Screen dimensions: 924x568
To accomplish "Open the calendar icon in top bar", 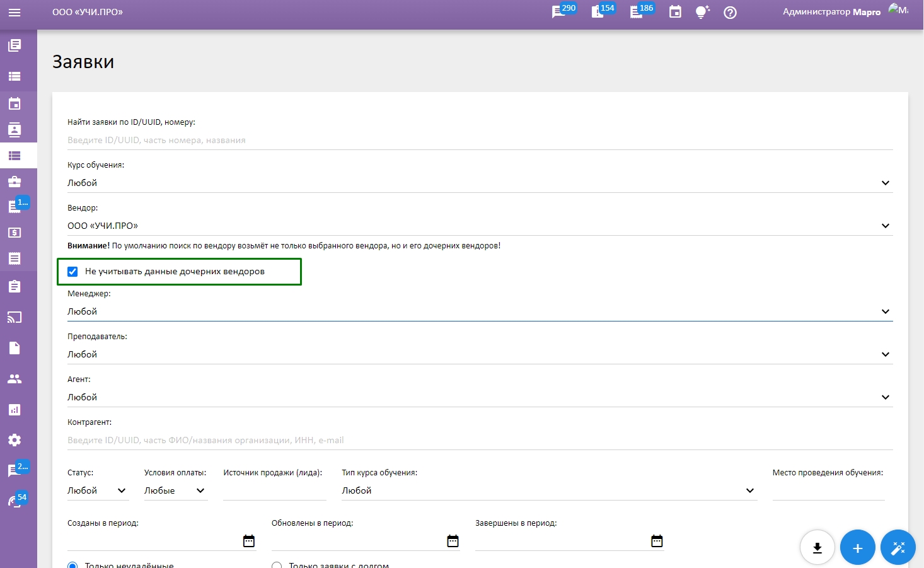I will click(675, 13).
